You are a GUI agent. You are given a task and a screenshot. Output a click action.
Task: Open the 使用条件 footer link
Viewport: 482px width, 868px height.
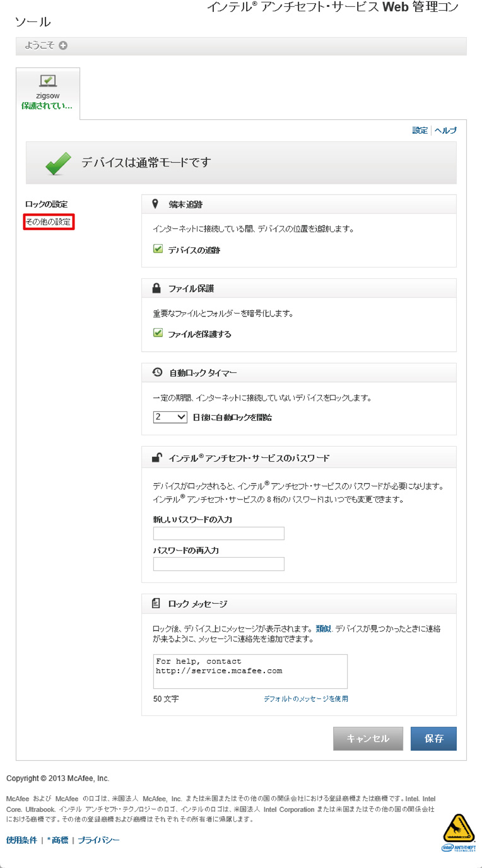pyautogui.click(x=21, y=840)
